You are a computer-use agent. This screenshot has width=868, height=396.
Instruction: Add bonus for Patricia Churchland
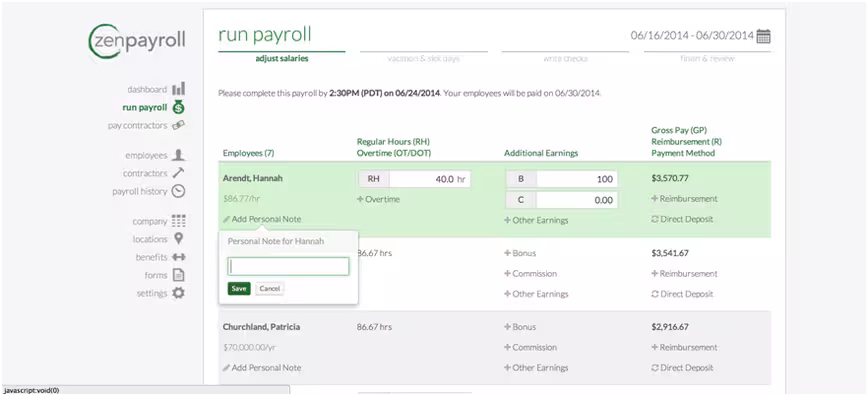point(520,327)
